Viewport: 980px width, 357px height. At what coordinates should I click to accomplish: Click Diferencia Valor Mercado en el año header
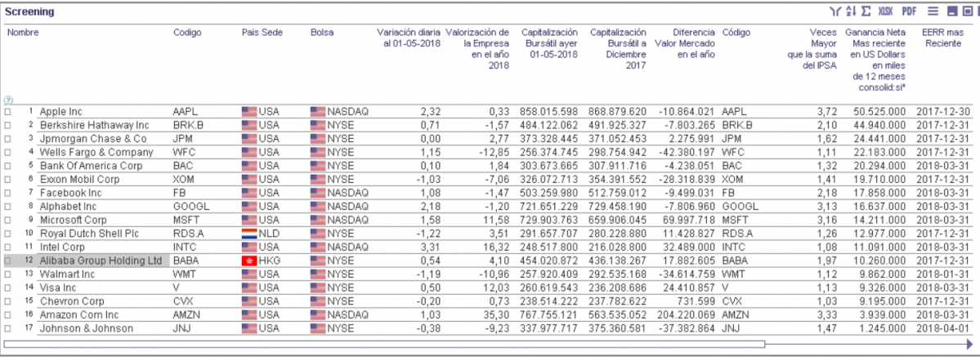point(685,43)
